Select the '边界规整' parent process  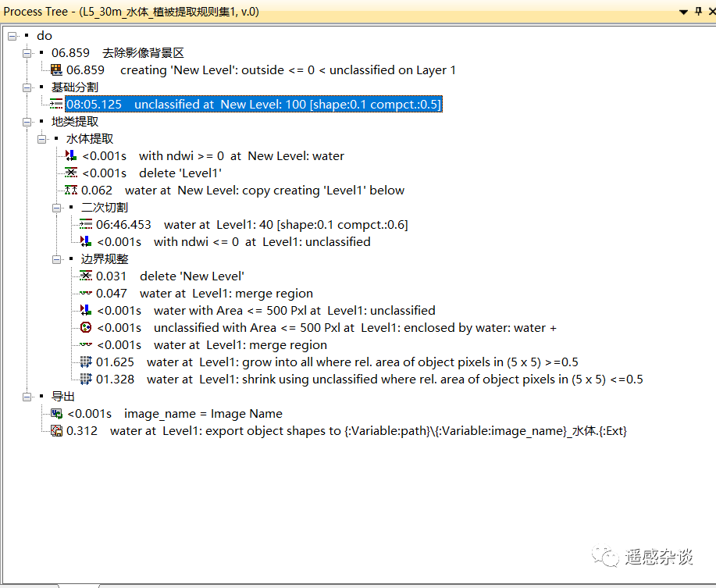(104, 258)
